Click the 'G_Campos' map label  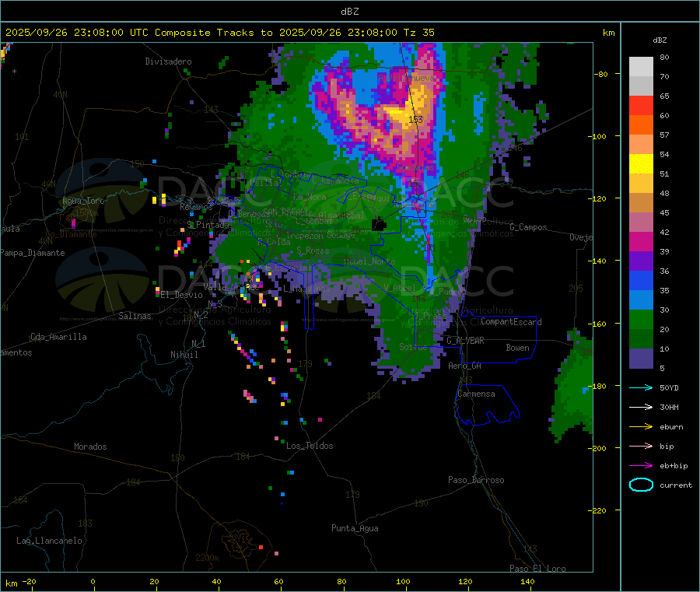click(x=529, y=227)
